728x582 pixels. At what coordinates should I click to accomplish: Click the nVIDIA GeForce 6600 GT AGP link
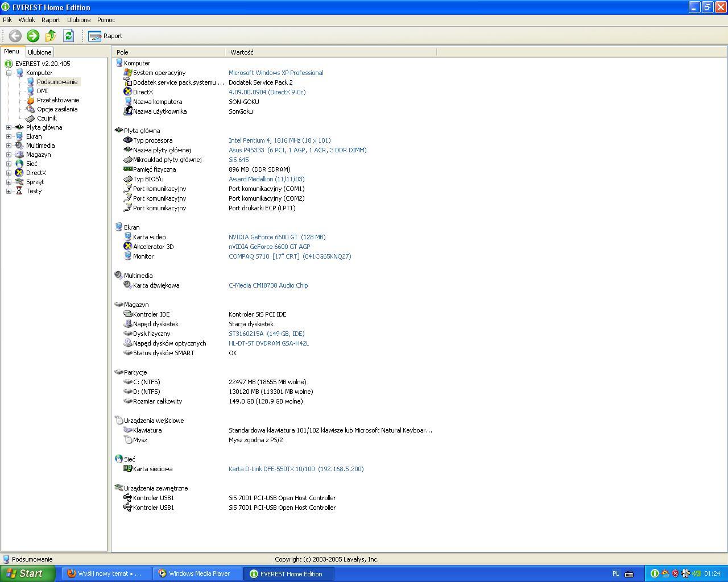click(269, 247)
